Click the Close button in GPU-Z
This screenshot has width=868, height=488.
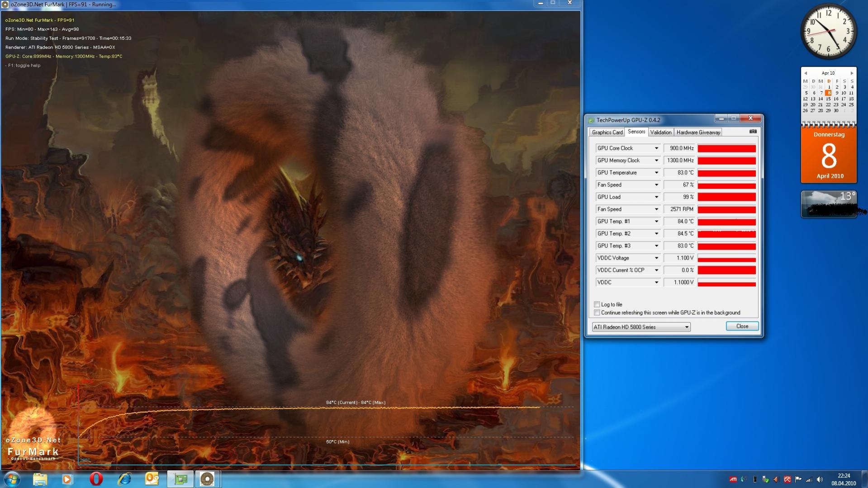[x=742, y=326]
